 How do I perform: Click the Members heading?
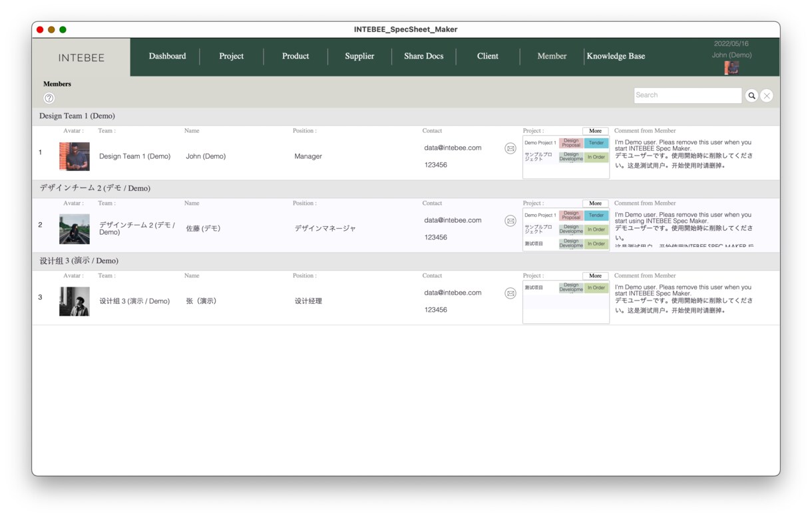click(57, 84)
